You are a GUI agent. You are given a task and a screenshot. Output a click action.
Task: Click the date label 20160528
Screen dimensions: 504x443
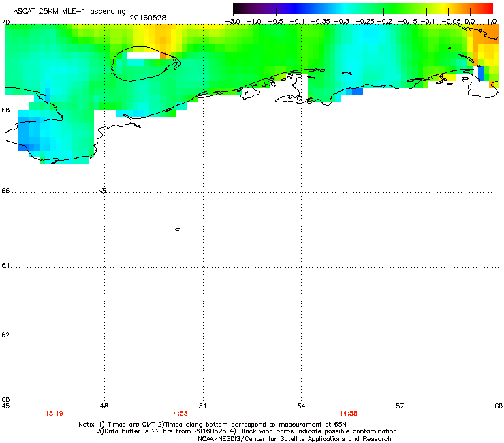point(148,18)
